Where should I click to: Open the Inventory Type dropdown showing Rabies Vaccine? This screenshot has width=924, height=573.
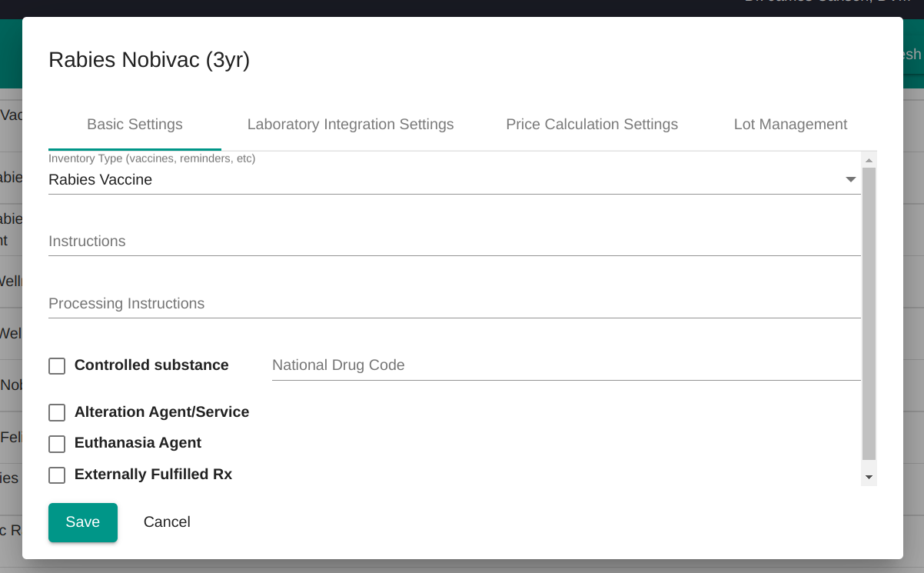pyautogui.click(x=454, y=180)
